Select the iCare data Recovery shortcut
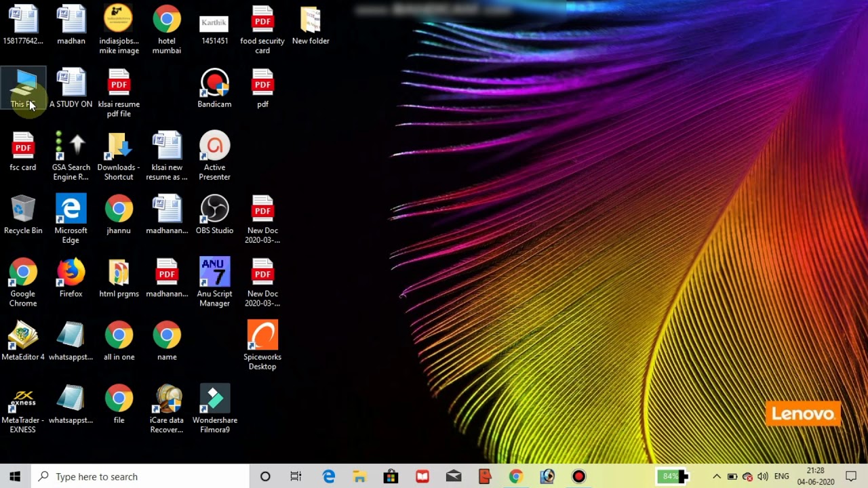This screenshot has width=868, height=488. click(167, 409)
